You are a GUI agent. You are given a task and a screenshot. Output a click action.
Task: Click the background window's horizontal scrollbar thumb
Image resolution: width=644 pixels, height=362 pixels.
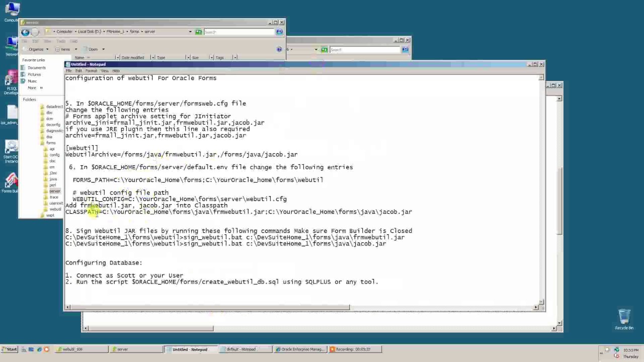(x=151, y=328)
